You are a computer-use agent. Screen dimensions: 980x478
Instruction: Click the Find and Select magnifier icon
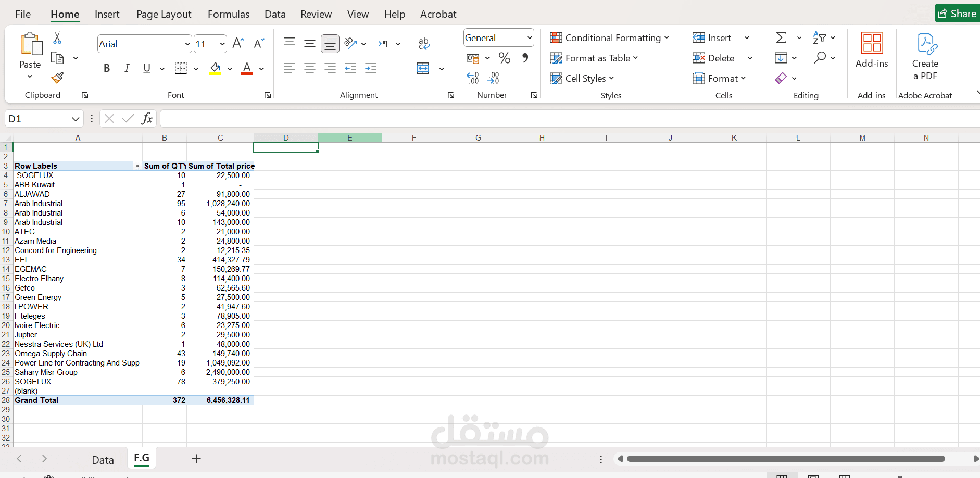point(820,57)
